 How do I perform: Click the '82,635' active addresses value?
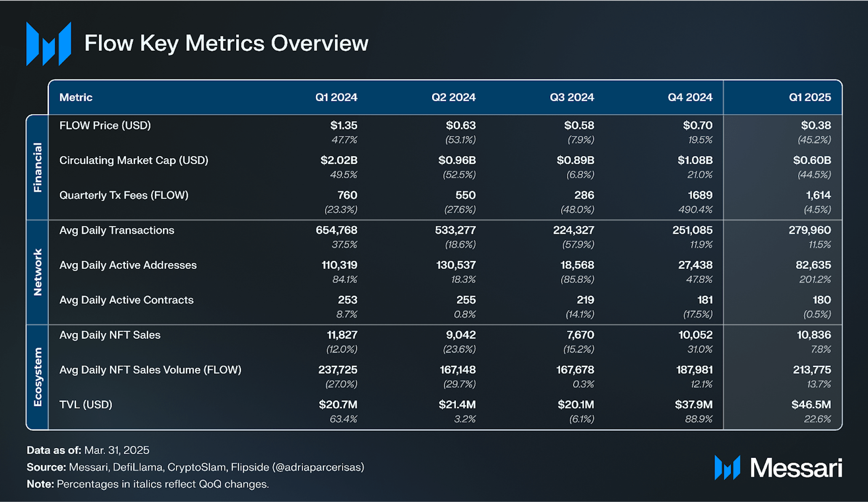point(813,265)
